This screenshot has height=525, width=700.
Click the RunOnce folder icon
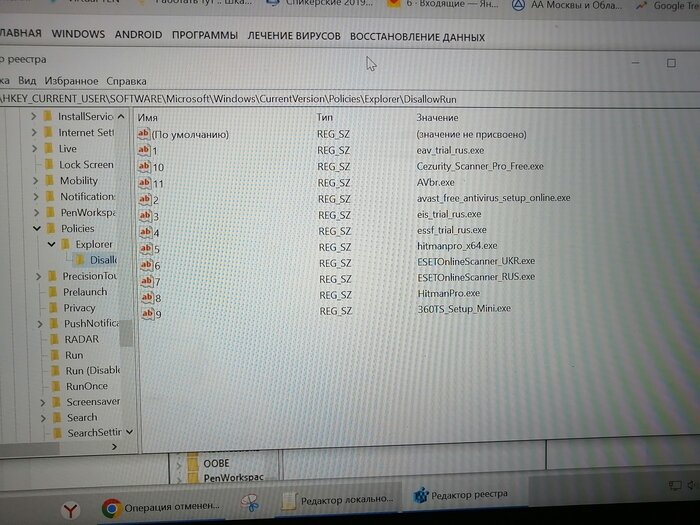pyautogui.click(x=56, y=386)
